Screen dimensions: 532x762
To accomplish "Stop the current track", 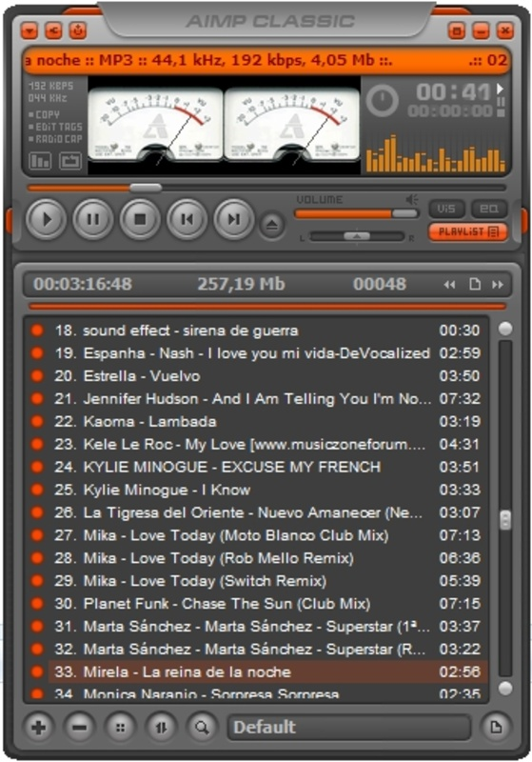I will (x=140, y=220).
